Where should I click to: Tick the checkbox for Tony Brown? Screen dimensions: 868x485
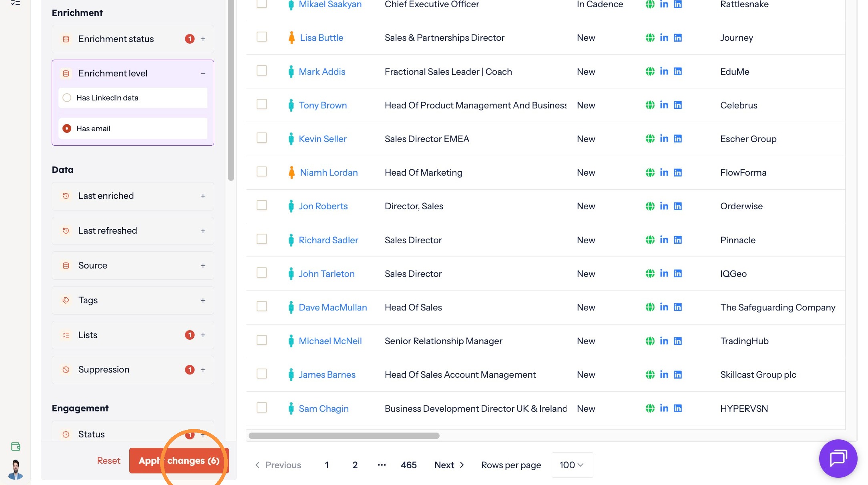tap(262, 104)
